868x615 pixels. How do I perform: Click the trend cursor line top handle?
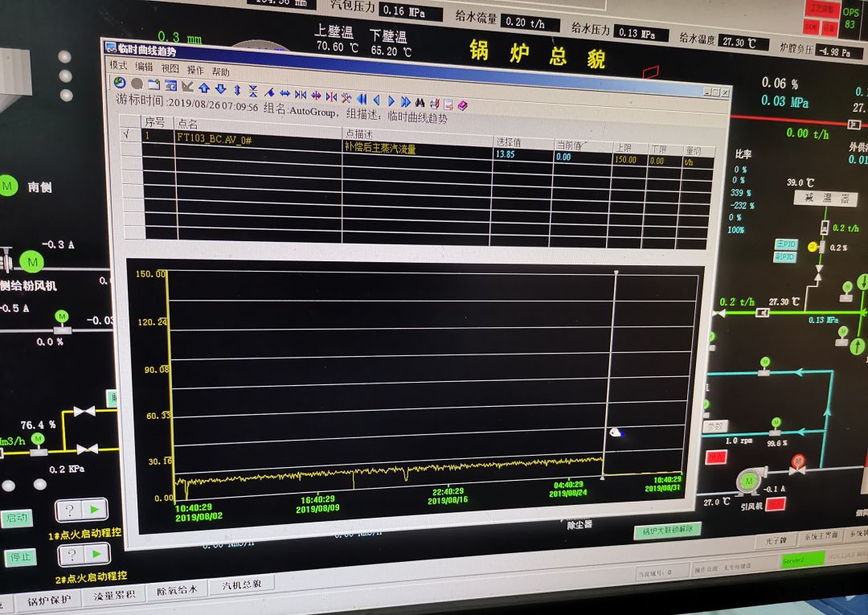pos(616,273)
